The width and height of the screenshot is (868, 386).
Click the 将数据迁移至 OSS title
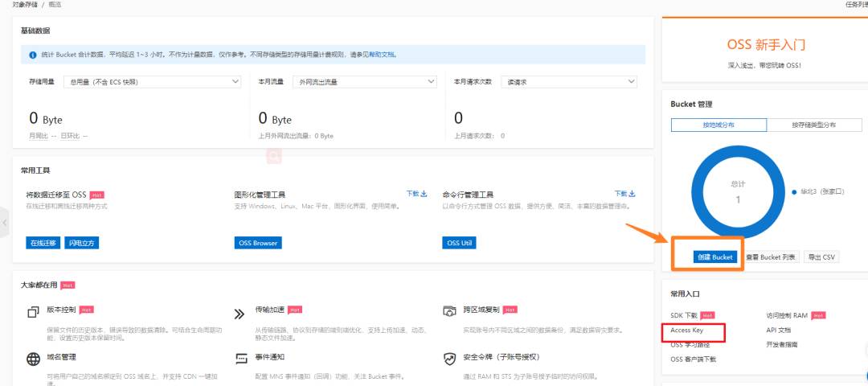point(56,195)
